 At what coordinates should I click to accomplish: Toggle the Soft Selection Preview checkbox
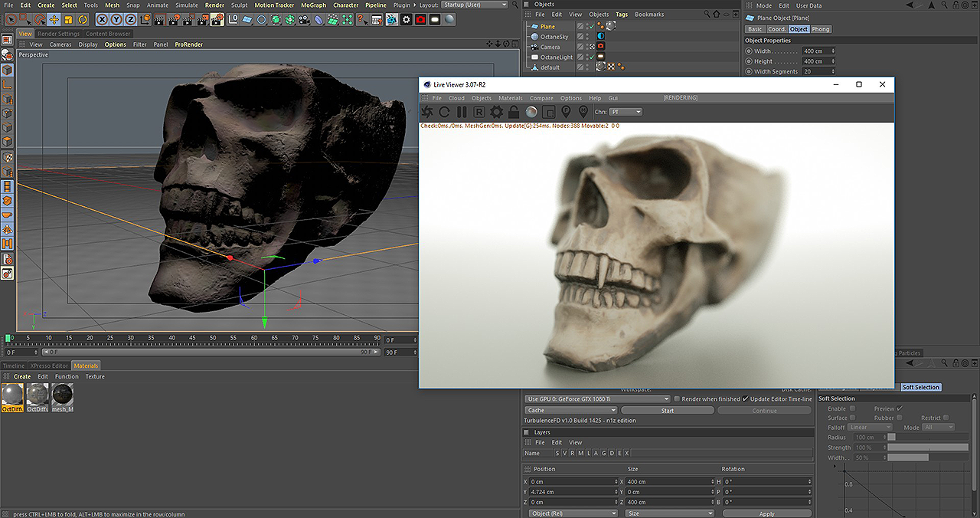point(900,408)
